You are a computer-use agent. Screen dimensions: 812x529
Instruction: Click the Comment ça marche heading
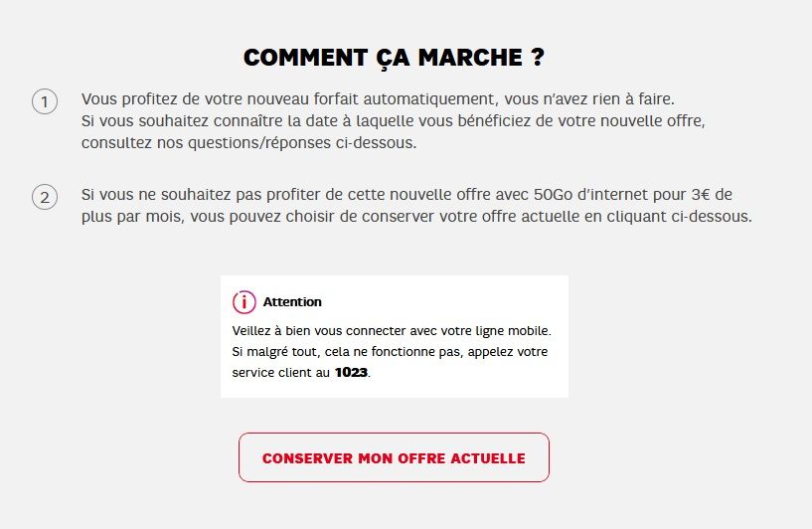(394, 57)
